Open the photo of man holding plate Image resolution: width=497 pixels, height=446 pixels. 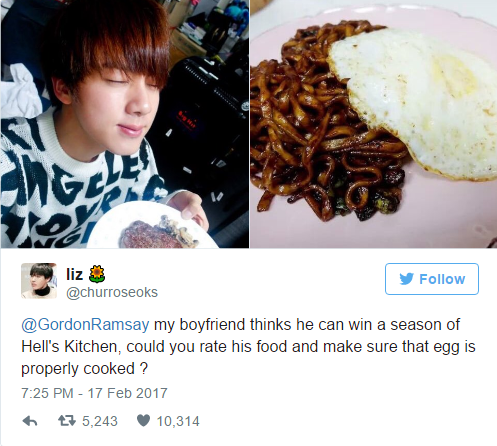tap(125, 124)
